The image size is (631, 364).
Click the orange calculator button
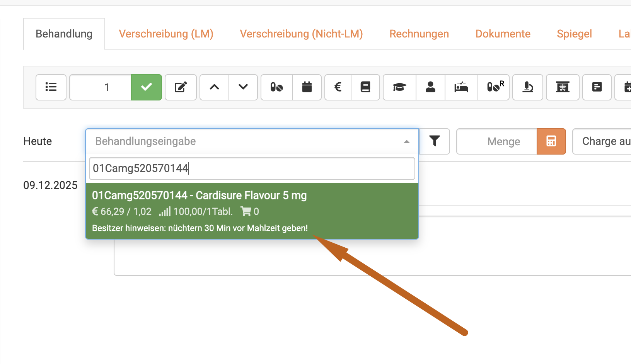[551, 141]
